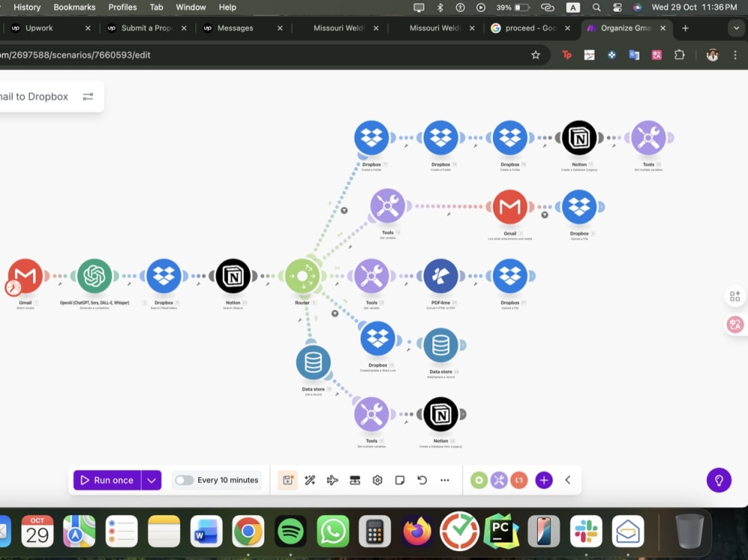748x560 pixels.
Task: Close the Organize Gma tab
Action: (x=663, y=28)
